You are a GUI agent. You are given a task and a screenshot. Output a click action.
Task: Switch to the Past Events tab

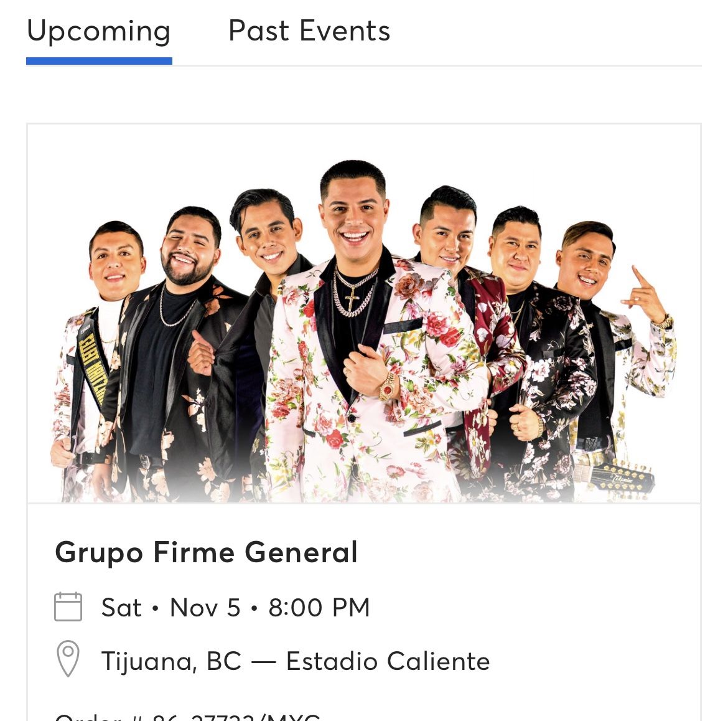[309, 31]
